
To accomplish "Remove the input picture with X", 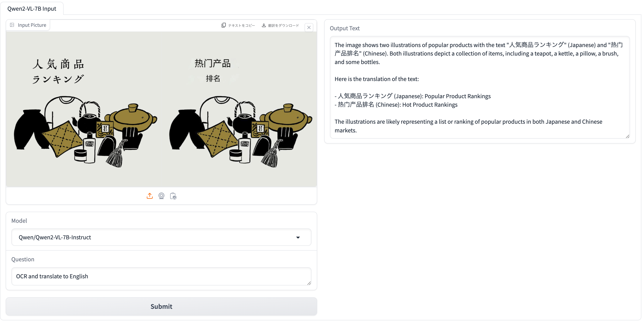I will point(309,27).
